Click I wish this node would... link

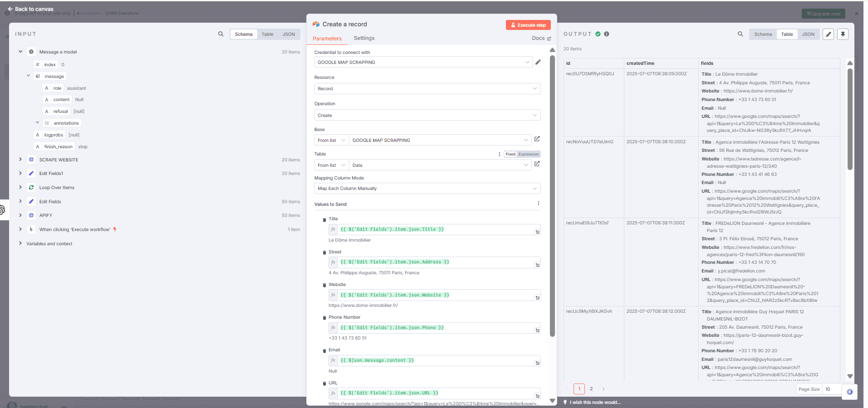pos(595,402)
